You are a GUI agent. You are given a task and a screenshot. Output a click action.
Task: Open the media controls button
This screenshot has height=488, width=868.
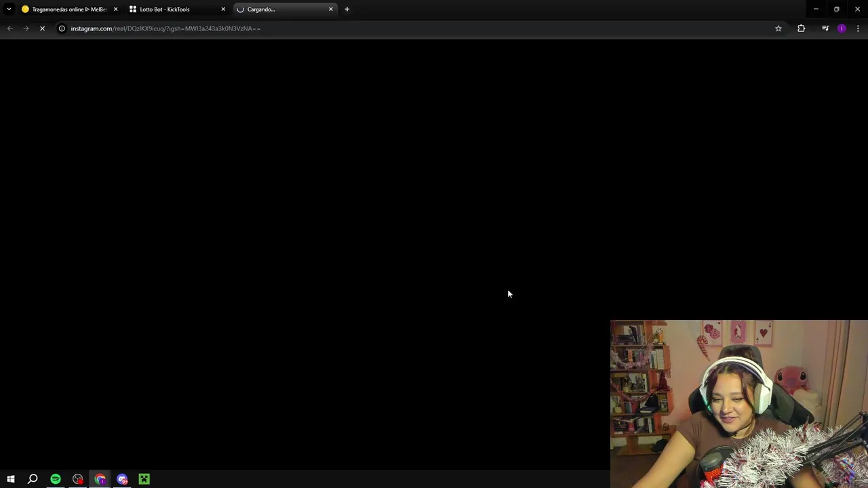[x=825, y=28]
